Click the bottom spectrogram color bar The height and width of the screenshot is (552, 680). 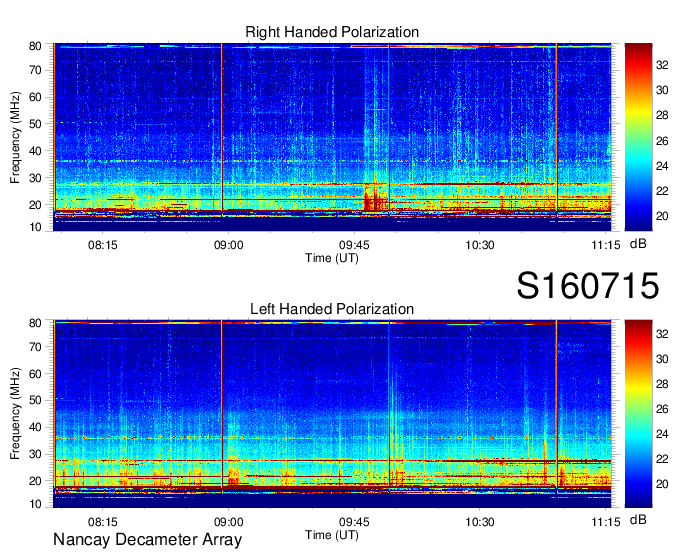(638, 414)
